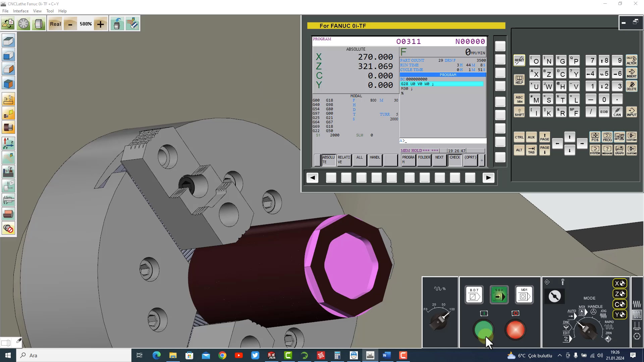Click the INPUT key
This screenshot has width=644, height=362.
pos(631,112)
